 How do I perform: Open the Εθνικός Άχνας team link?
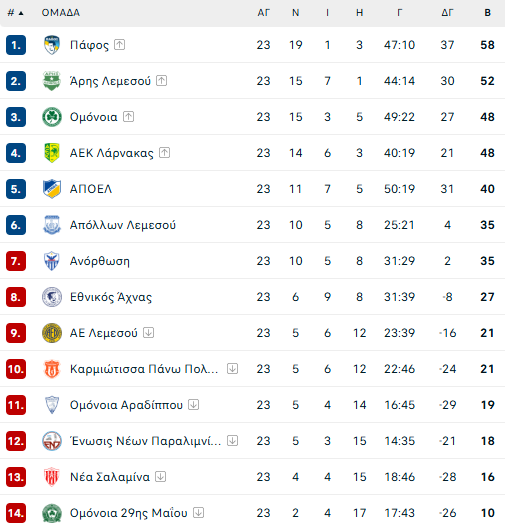pyautogui.click(x=111, y=297)
